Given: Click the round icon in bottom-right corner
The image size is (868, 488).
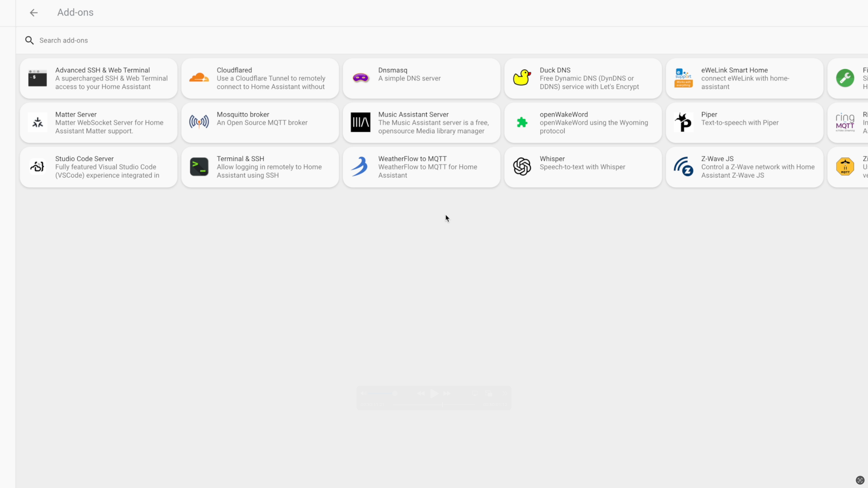Looking at the screenshot, I should [x=860, y=480].
